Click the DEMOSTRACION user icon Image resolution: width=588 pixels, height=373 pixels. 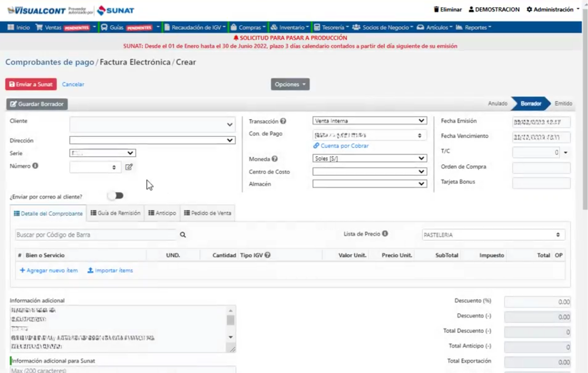(471, 9)
